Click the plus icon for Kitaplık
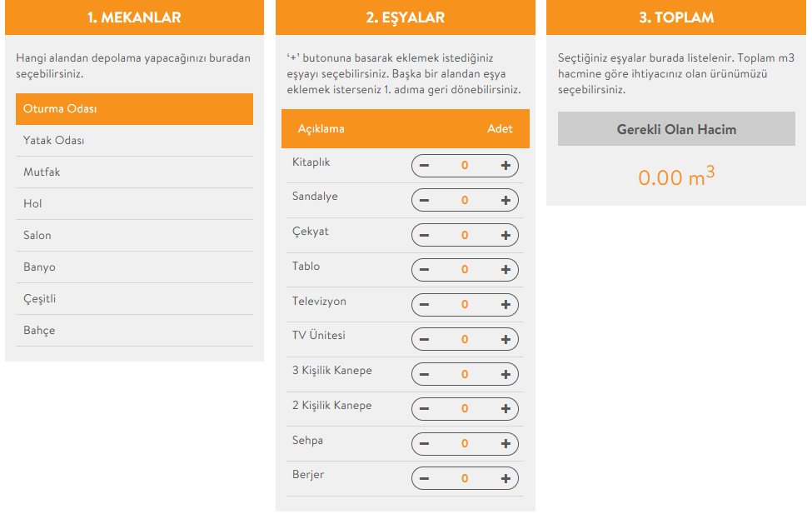The height and width of the screenshot is (519, 812). pyautogui.click(x=506, y=166)
